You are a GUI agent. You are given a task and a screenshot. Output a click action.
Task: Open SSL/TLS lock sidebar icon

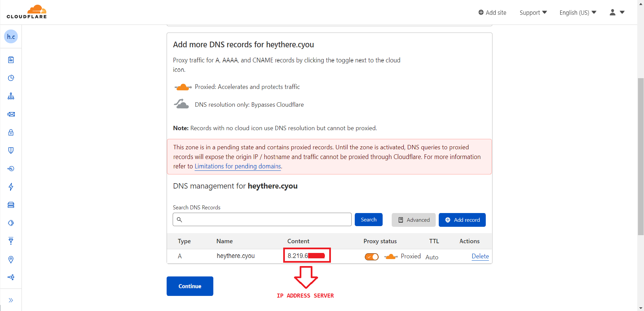pyautogui.click(x=11, y=132)
